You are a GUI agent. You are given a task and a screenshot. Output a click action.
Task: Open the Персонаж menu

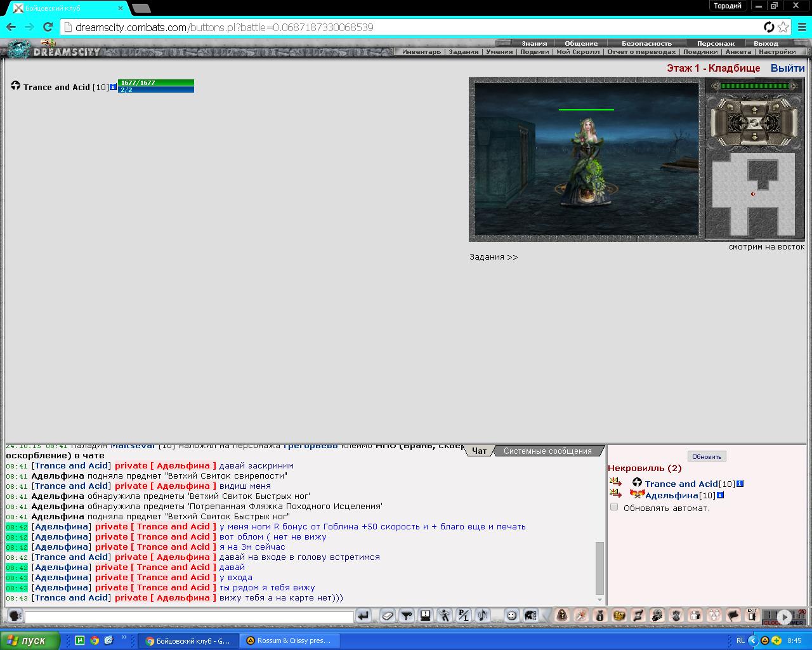tap(716, 43)
